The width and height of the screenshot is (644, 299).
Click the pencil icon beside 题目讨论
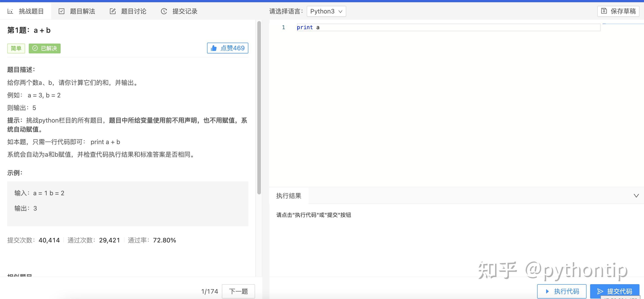click(x=112, y=11)
